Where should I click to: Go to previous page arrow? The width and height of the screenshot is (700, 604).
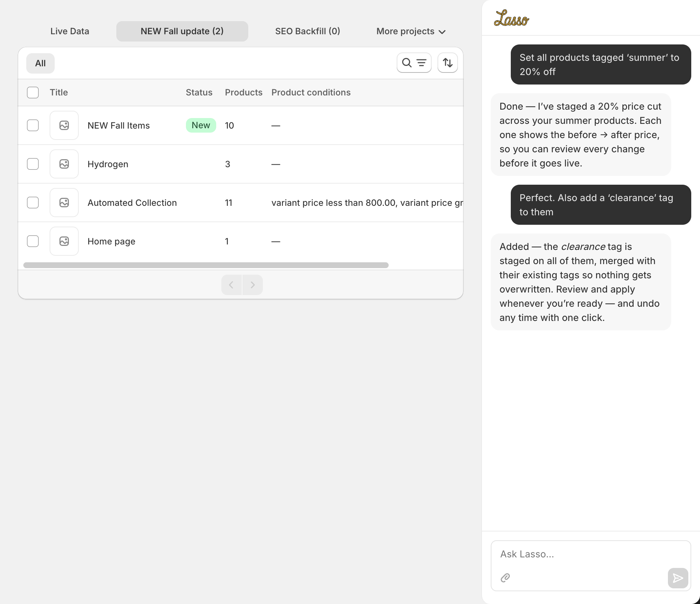click(x=231, y=285)
